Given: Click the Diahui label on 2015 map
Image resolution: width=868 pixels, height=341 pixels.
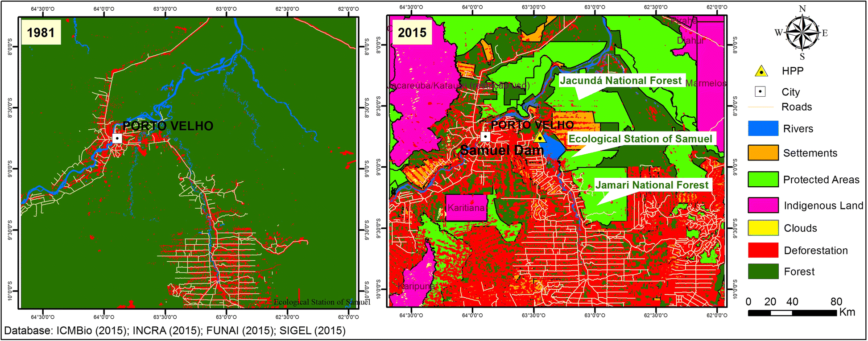Looking at the screenshot, I should pos(690,41).
